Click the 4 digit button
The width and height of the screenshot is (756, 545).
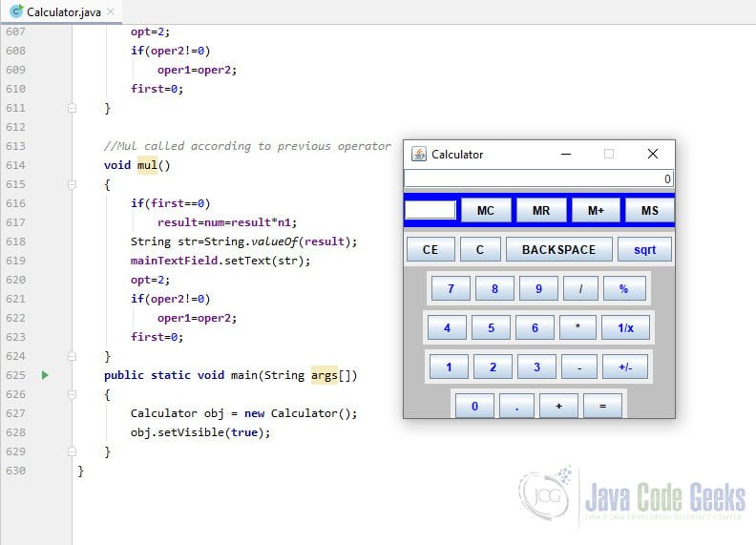(x=447, y=327)
